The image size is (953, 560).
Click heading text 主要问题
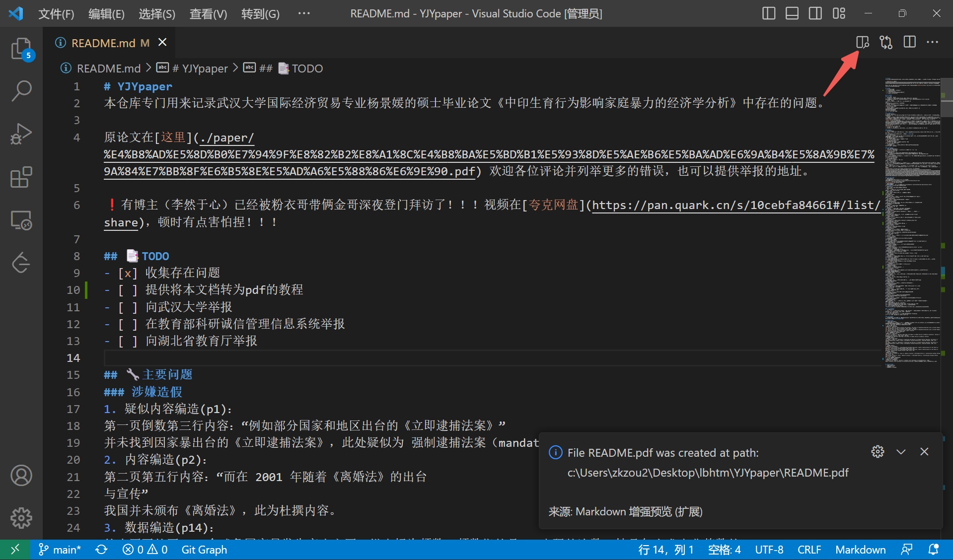click(x=167, y=374)
